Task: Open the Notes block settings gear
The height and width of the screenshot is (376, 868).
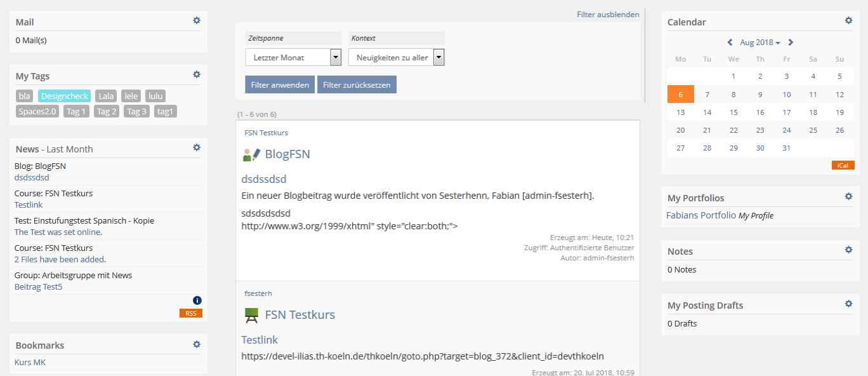Action: (x=848, y=250)
